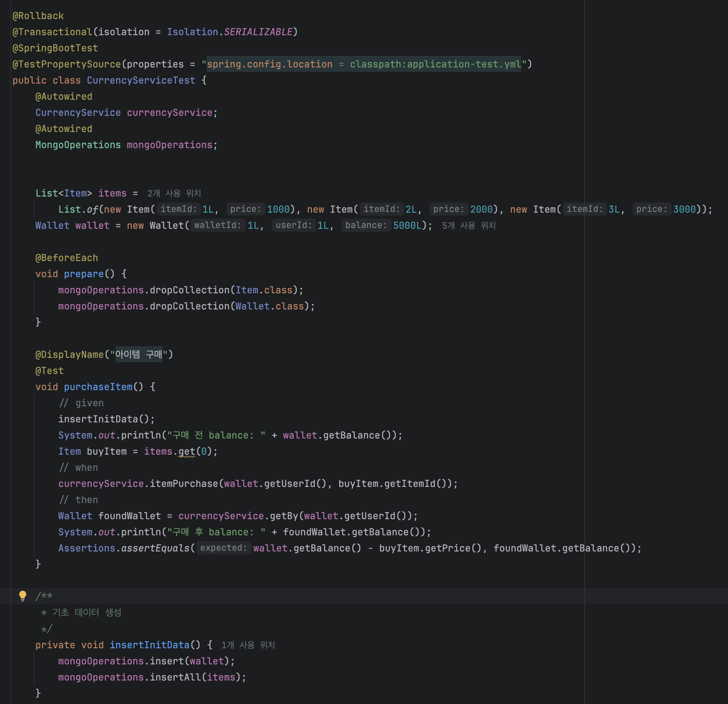Open the '1개 사용 위치' usages hint

coord(248,645)
